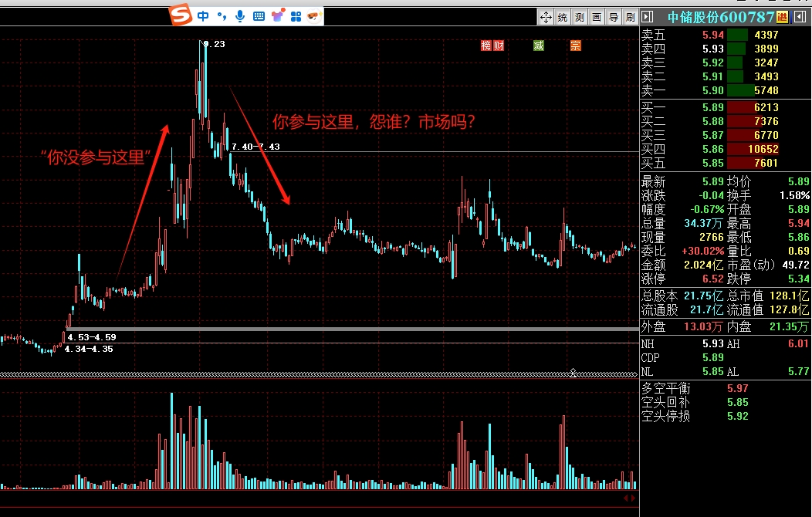Select the 卖四 ask row at 5.93
This screenshot has width=812, height=517.
coord(725,49)
